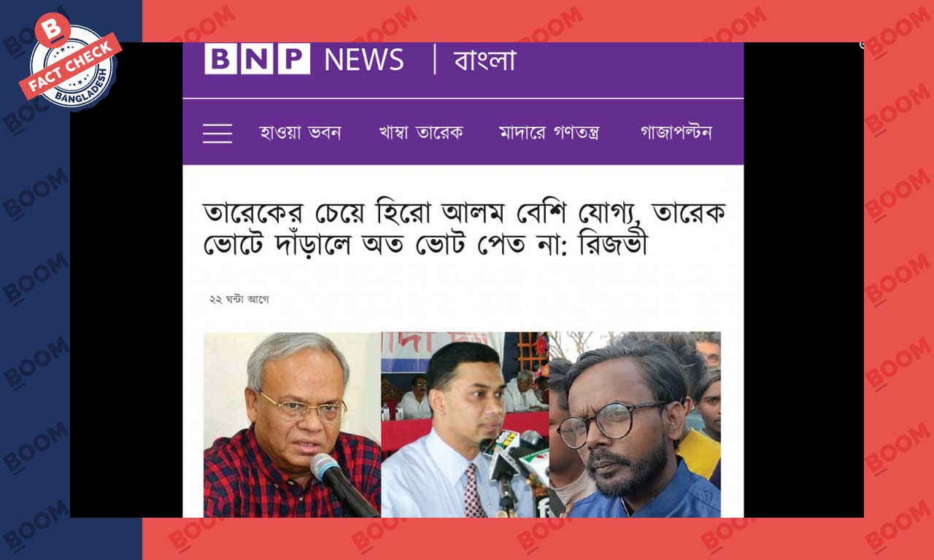Click the FACT CHECK red ribbon text
Screen dimensions: 934x560
tap(71, 66)
